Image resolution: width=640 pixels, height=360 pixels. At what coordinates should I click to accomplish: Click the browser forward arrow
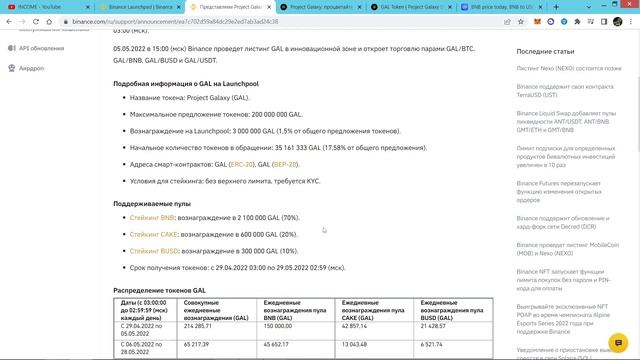tap(22, 22)
